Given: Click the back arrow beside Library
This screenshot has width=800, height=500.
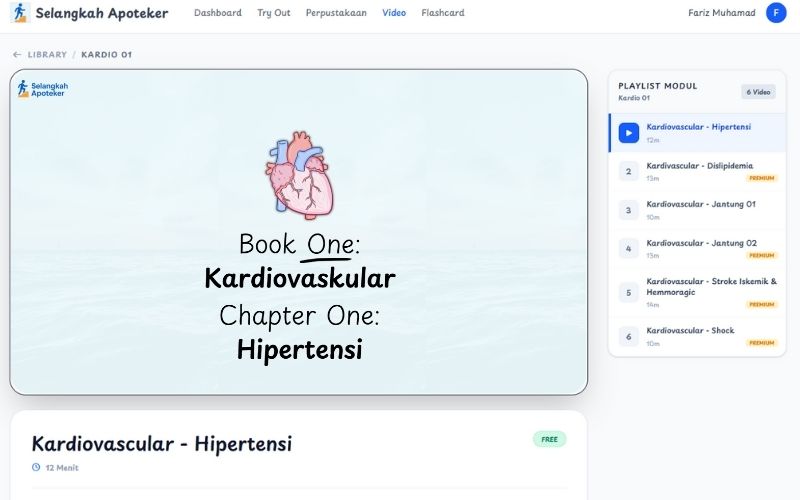Looking at the screenshot, I should [x=17, y=54].
